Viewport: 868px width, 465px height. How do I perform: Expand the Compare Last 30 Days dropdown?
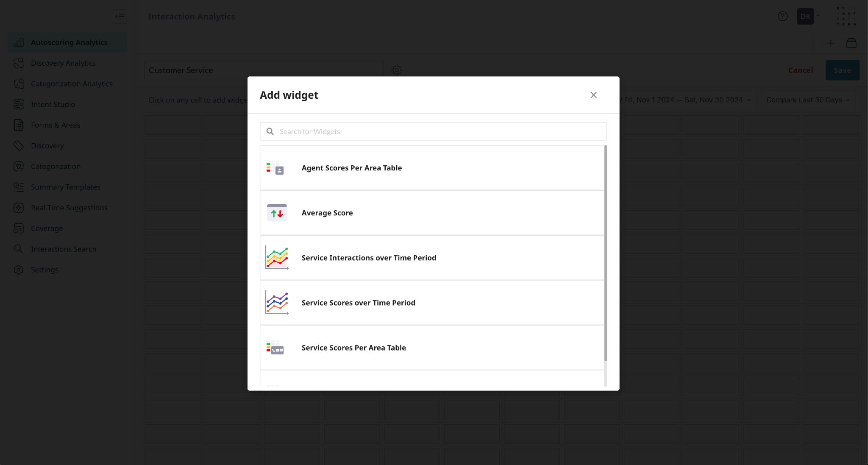point(808,100)
